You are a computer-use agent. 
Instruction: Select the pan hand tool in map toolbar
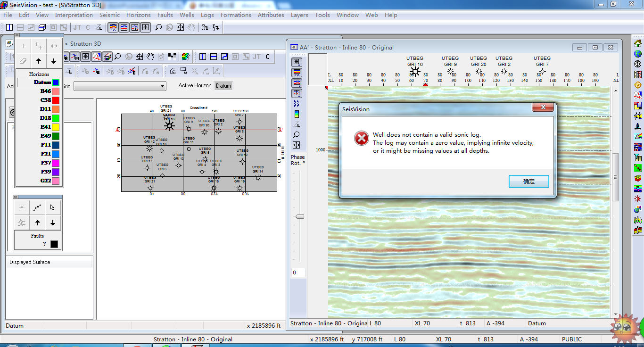pyautogui.click(x=150, y=57)
